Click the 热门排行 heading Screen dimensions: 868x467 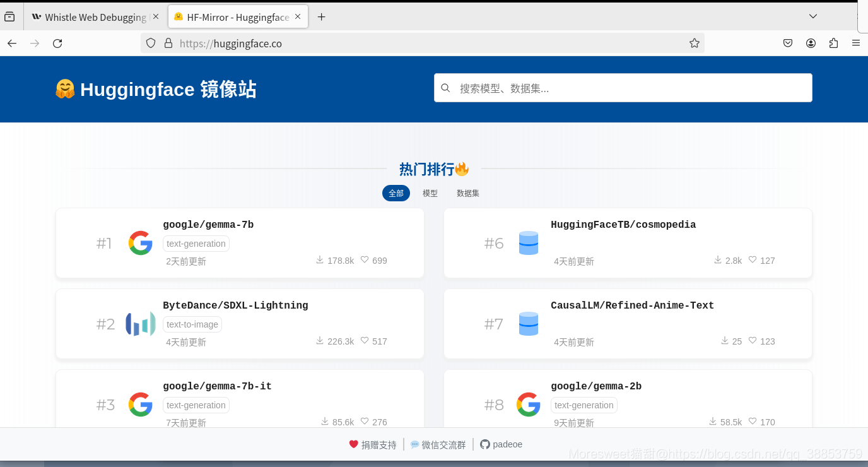[x=435, y=169]
